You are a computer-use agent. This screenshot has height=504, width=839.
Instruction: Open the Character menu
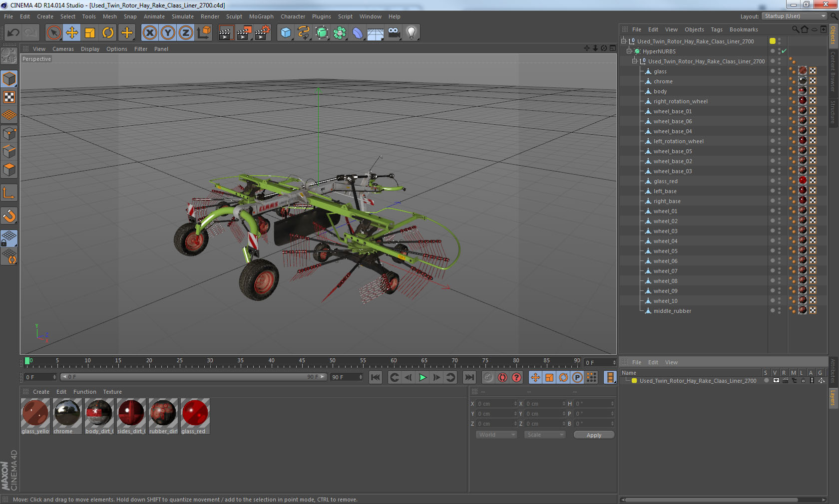point(293,16)
